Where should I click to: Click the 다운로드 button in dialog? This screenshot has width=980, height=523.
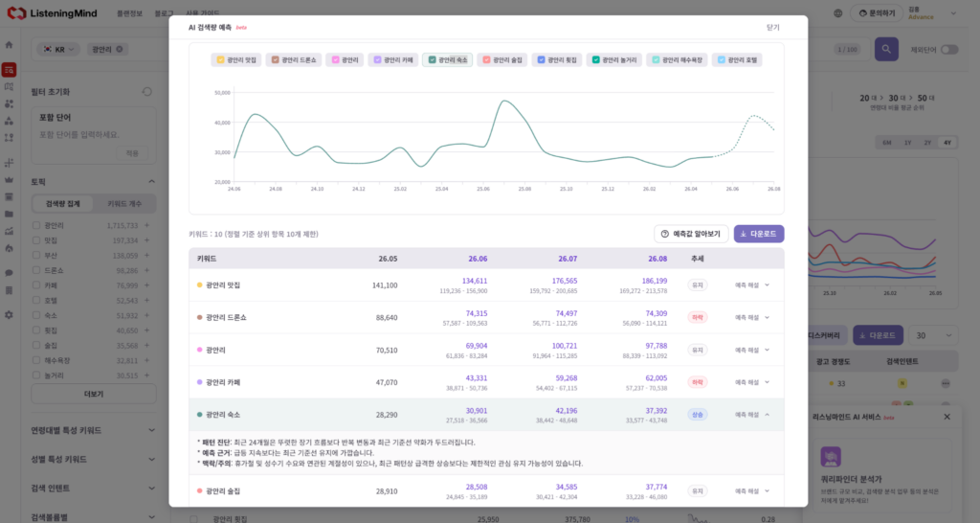click(759, 234)
